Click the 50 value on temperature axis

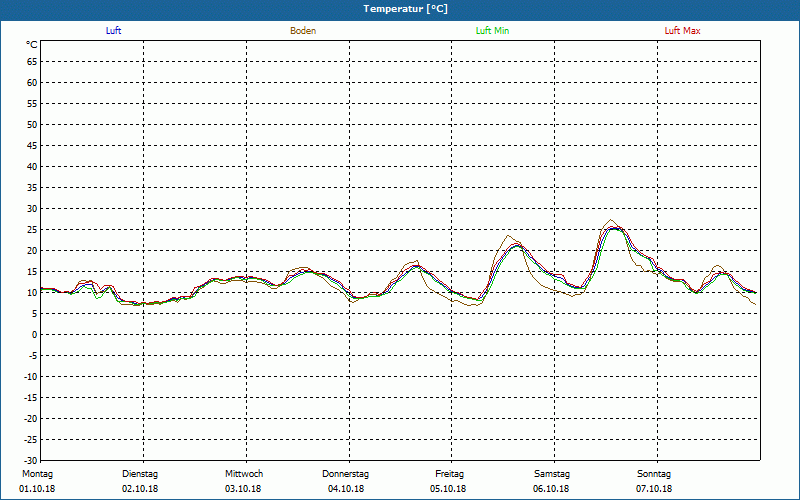(32, 124)
